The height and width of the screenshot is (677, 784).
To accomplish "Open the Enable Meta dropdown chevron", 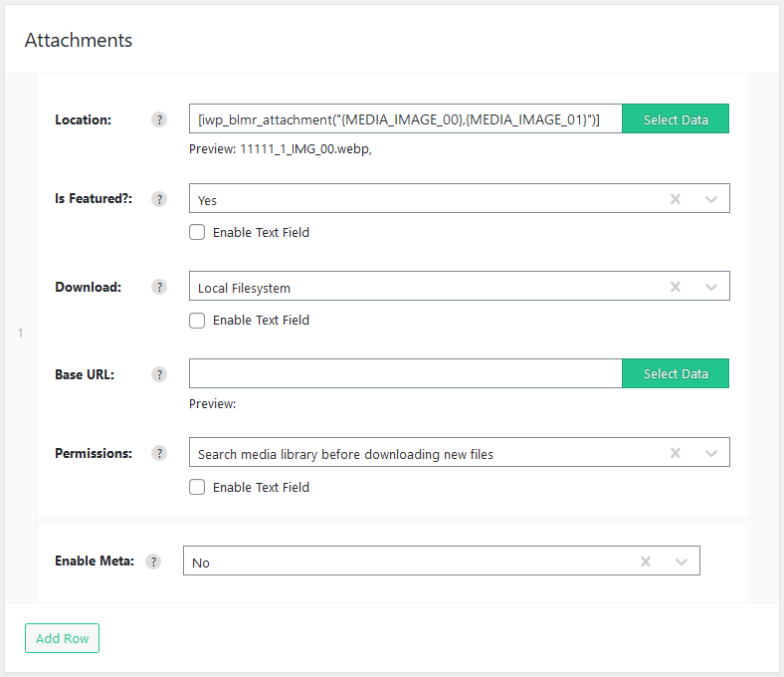I will [x=681, y=562].
